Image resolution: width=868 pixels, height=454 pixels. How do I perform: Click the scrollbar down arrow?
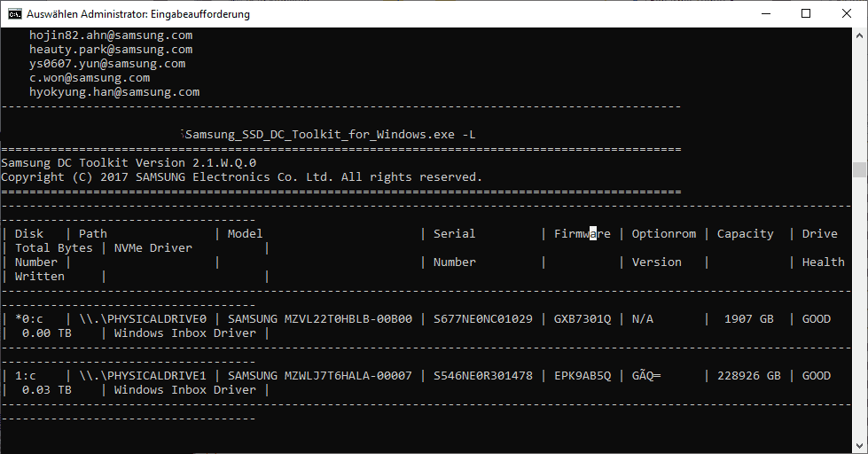click(x=859, y=445)
